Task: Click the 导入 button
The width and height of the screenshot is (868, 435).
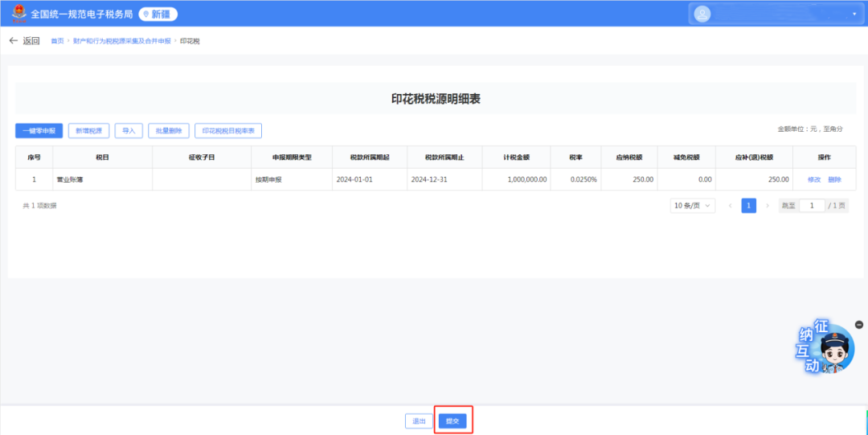Action: (129, 131)
